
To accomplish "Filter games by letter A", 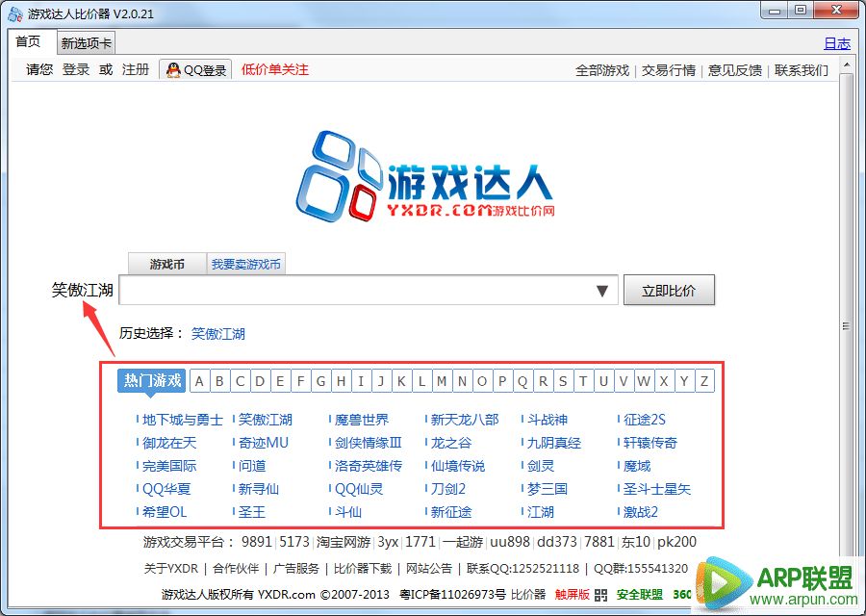I will tap(199, 381).
